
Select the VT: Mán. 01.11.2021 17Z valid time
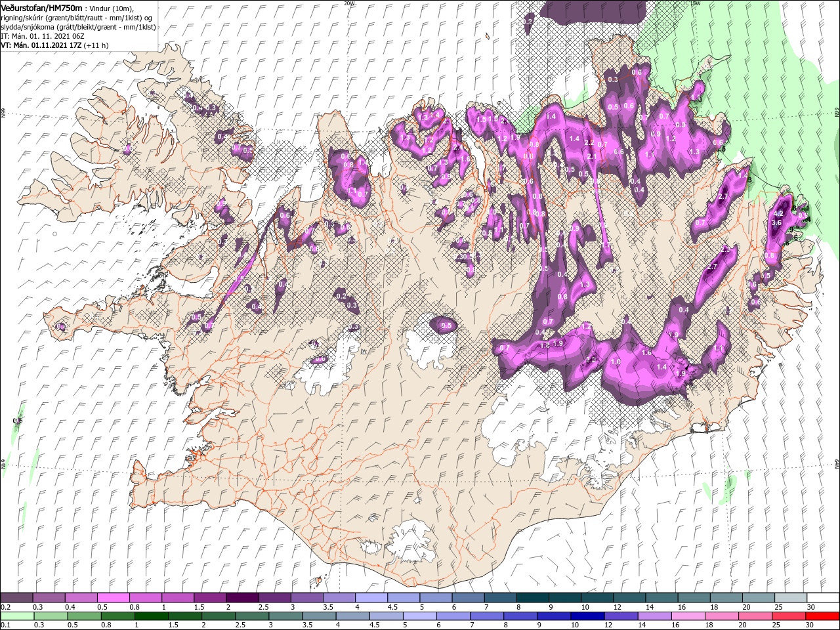[41, 45]
